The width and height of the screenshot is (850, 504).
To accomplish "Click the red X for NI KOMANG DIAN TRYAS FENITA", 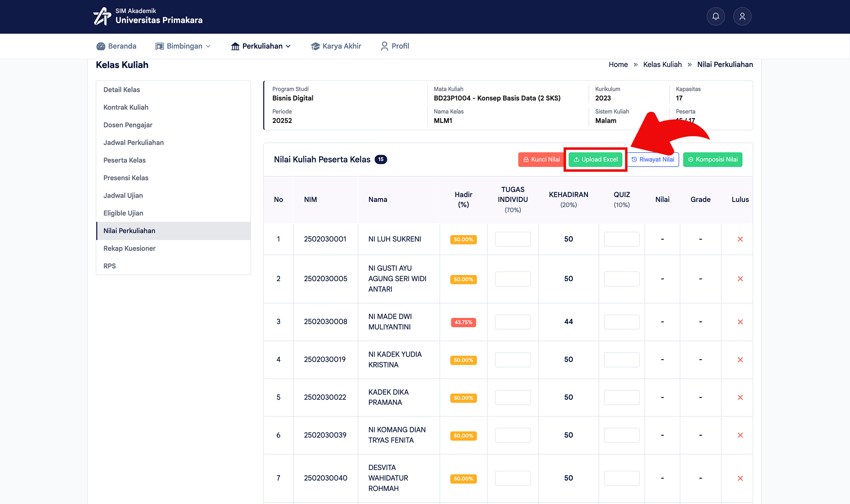I will [740, 435].
